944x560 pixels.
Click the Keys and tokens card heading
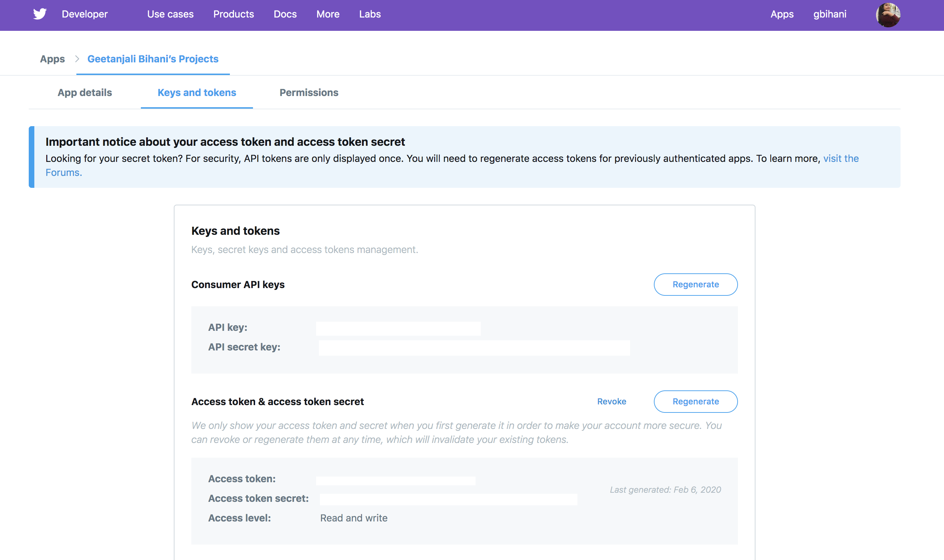pyautogui.click(x=235, y=231)
